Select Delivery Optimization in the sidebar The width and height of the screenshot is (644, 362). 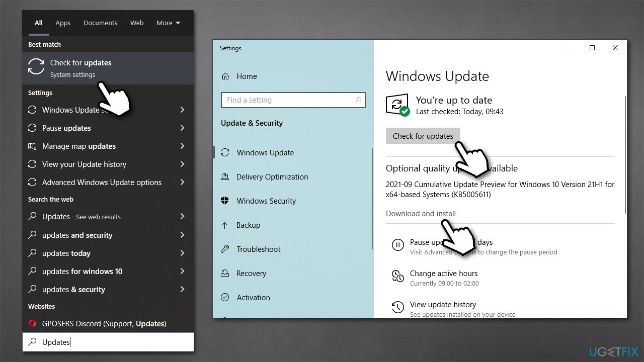[272, 176]
